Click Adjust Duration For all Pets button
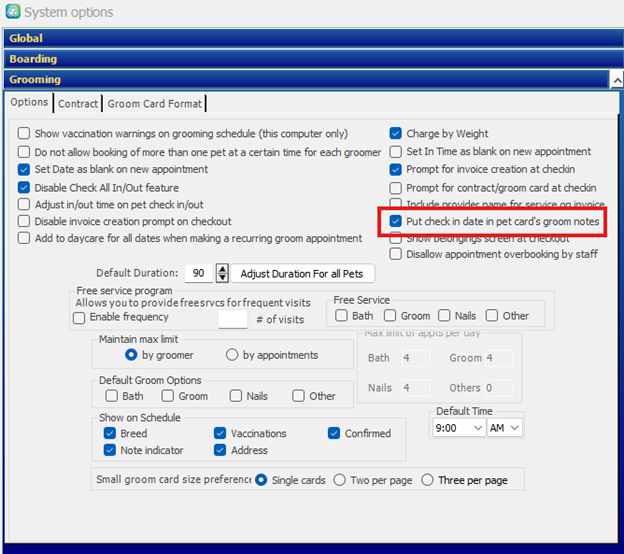Screen dimensions: 624x554 pos(302,274)
